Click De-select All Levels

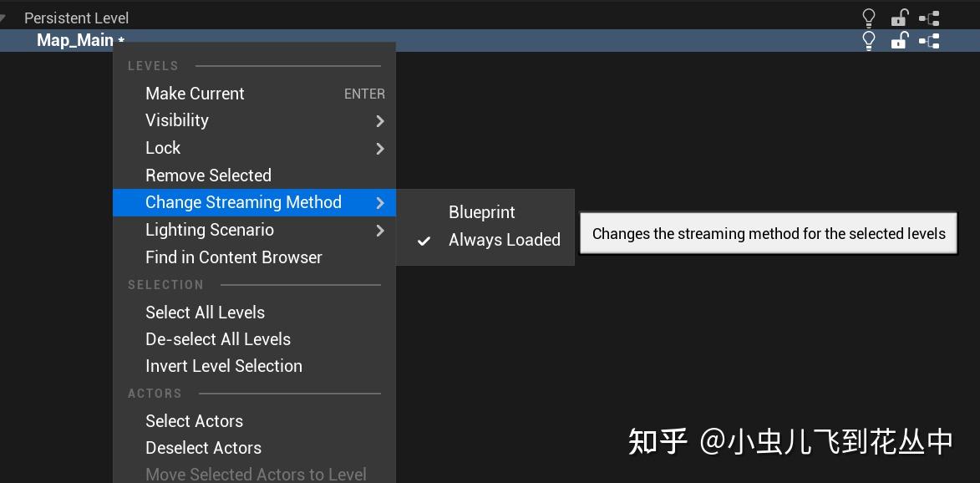pos(218,339)
